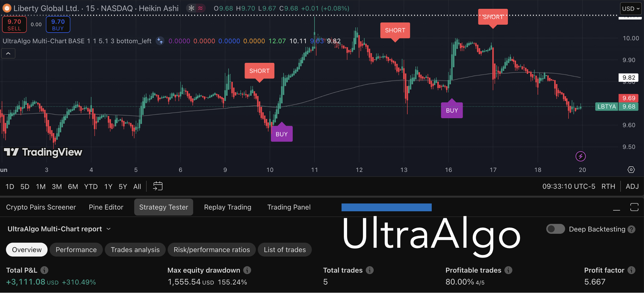Switch to the Performance report tab
The image size is (644, 293).
click(76, 250)
